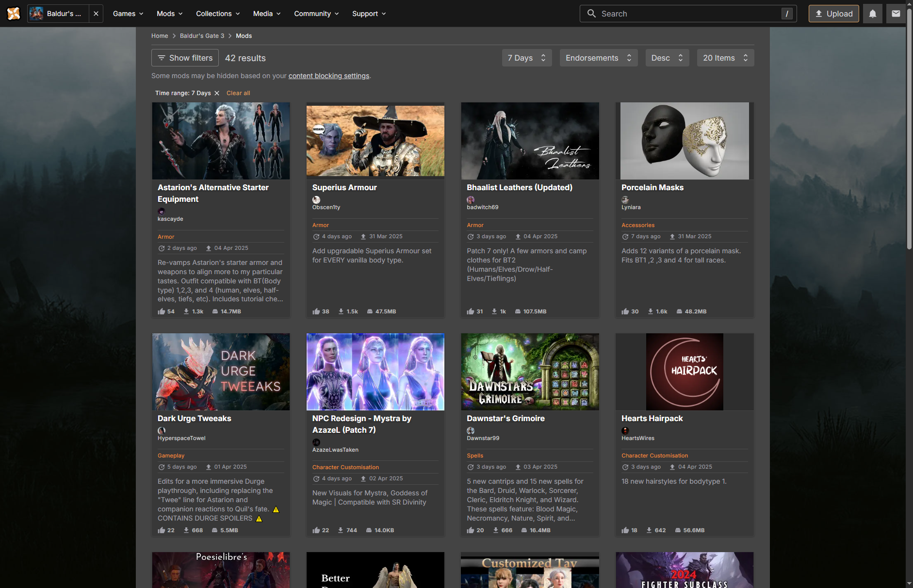This screenshot has width=913, height=588.
Task: Open the Customized Tav thumbnail
Action: click(530, 570)
